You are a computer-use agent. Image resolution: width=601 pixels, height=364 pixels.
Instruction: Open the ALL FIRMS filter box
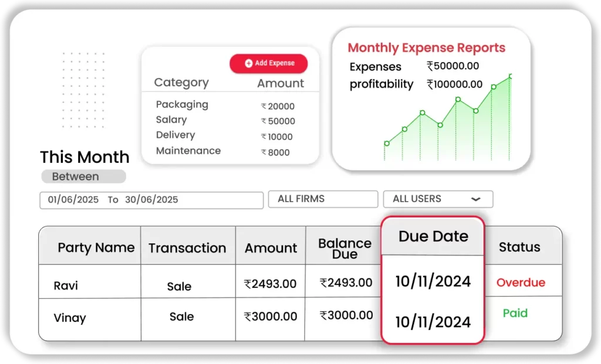pyautogui.click(x=323, y=199)
